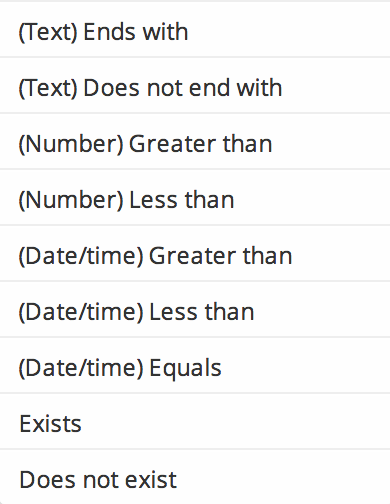This screenshot has height=504, width=390.
Task: Choose "(Text) Does not end with"
Action: coord(195,85)
